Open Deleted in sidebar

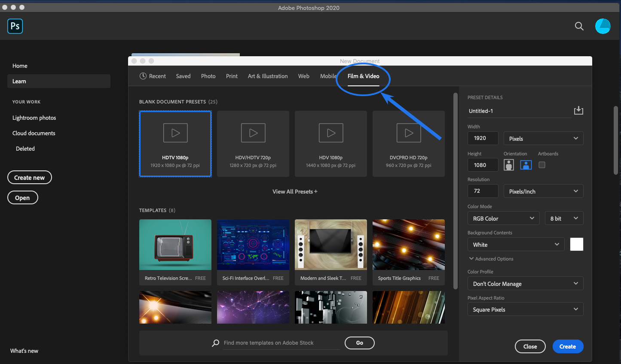click(x=25, y=149)
